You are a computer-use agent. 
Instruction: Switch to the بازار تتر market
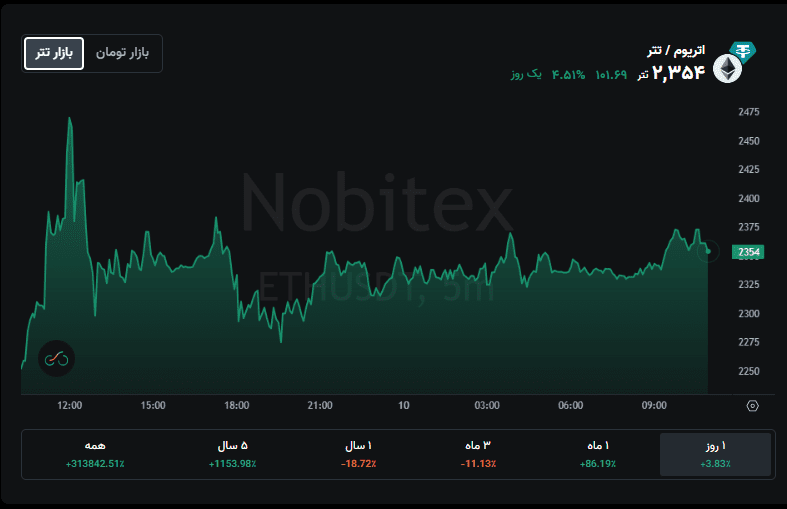click(54, 53)
